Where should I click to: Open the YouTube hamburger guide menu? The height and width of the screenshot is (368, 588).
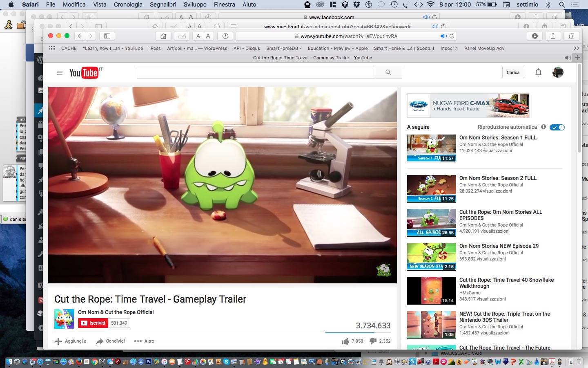60,73
